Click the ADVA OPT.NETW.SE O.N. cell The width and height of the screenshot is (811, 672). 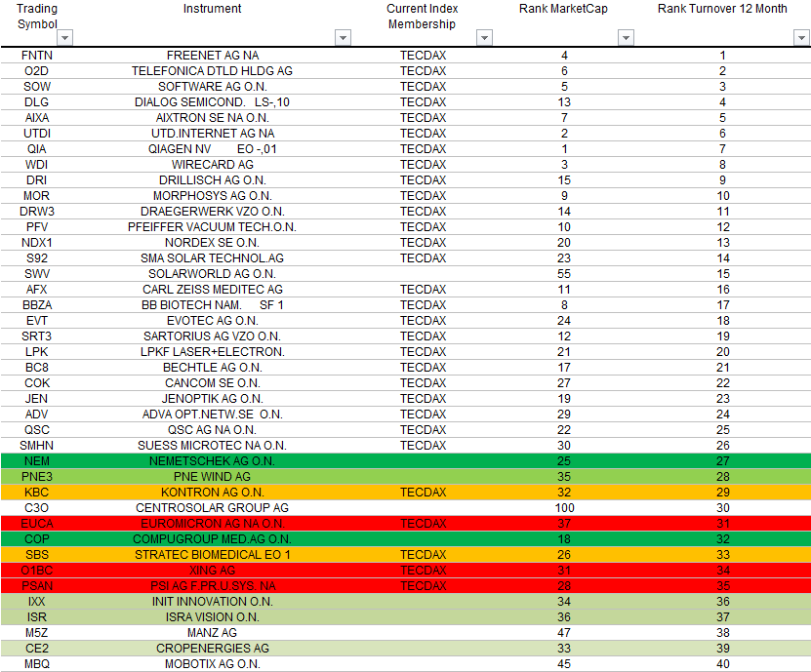coord(212,415)
